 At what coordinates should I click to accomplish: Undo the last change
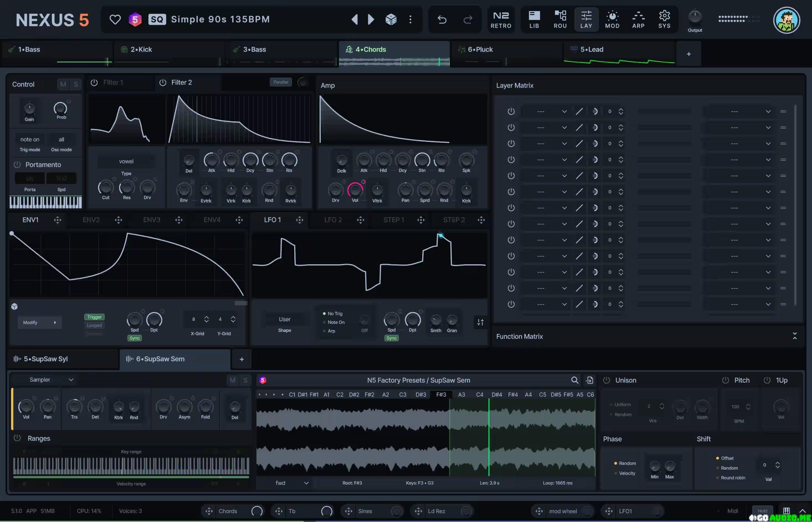tap(442, 20)
